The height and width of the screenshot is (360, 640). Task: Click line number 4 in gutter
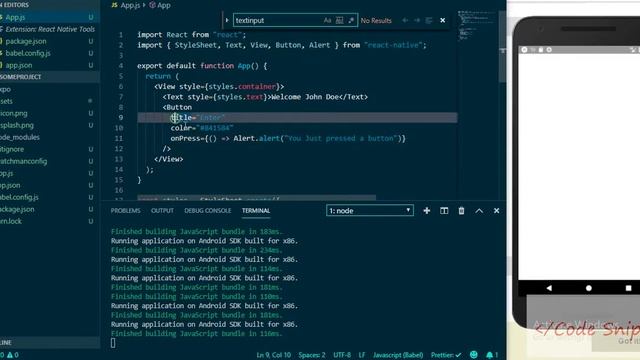pyautogui.click(x=121, y=66)
